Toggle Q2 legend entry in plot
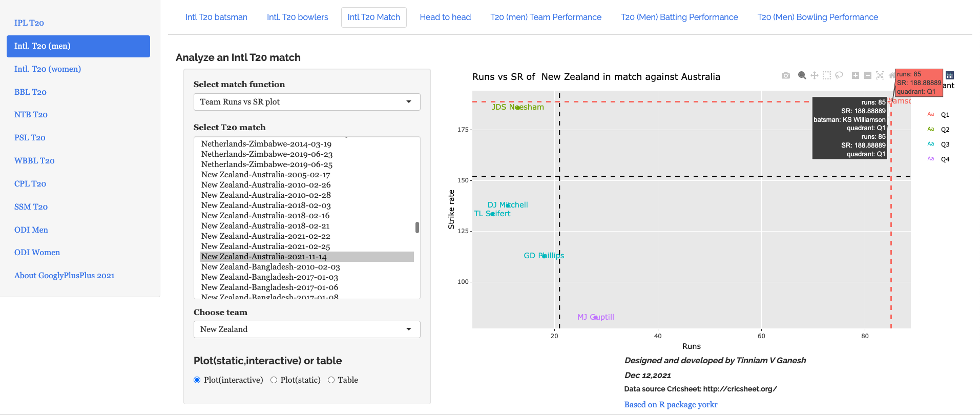 [945, 130]
